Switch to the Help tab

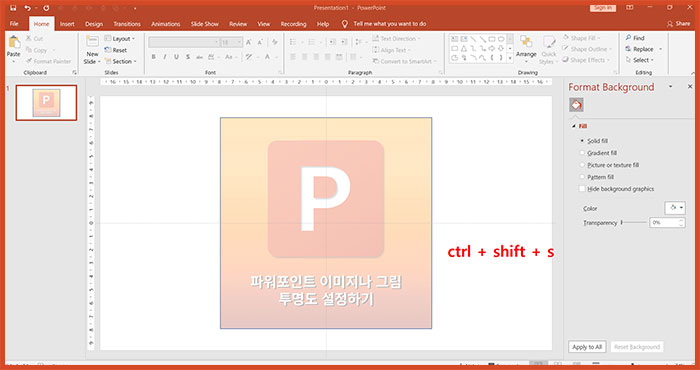[323, 24]
